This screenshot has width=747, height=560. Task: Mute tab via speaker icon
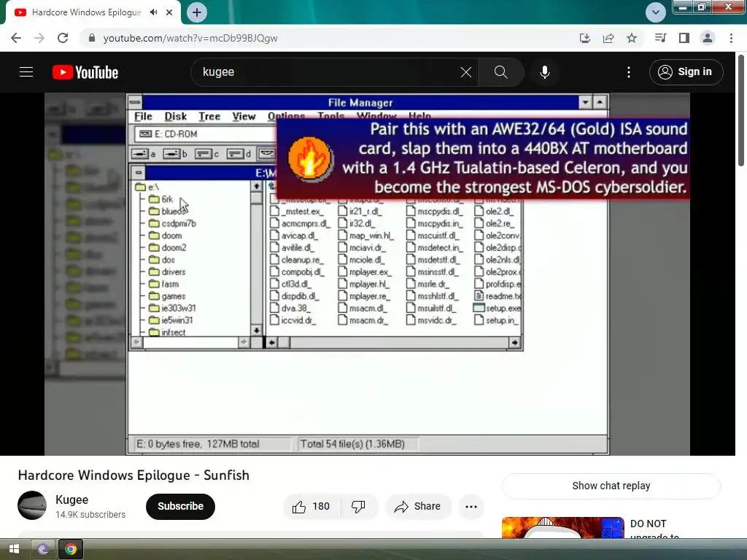click(153, 12)
